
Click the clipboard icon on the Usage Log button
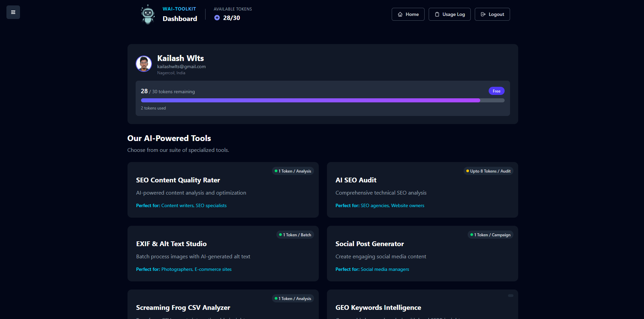(x=436, y=14)
